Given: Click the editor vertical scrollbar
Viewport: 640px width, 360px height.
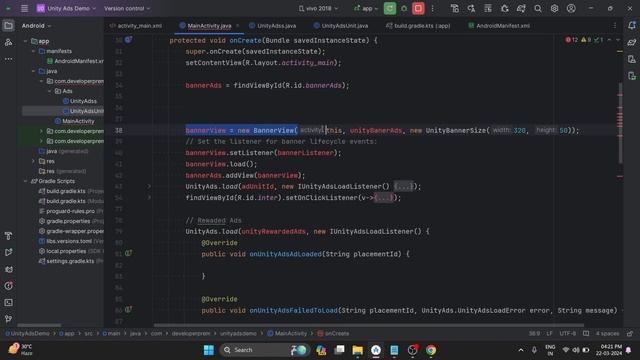Looking at the screenshot, I should [x=620, y=122].
